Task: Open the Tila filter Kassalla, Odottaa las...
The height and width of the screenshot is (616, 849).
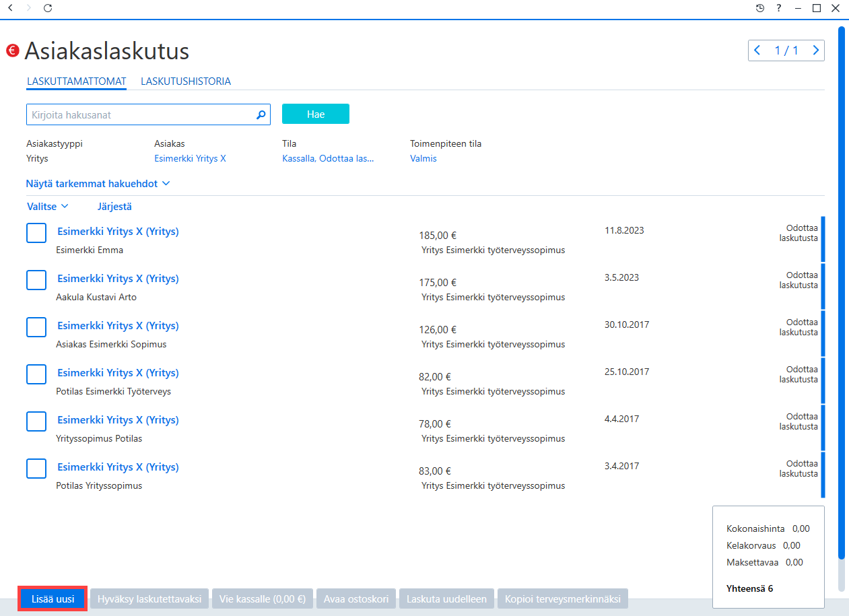Action: [x=328, y=158]
